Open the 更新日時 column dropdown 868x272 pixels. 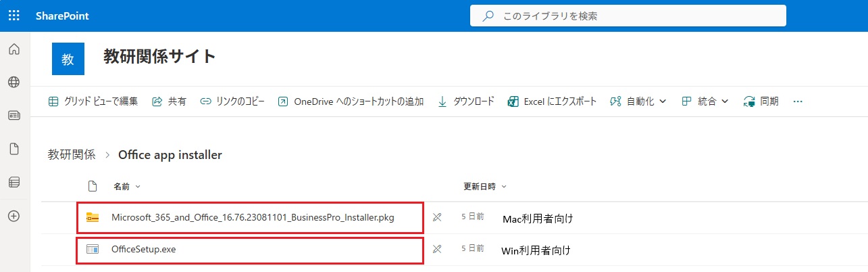pyautogui.click(x=484, y=186)
